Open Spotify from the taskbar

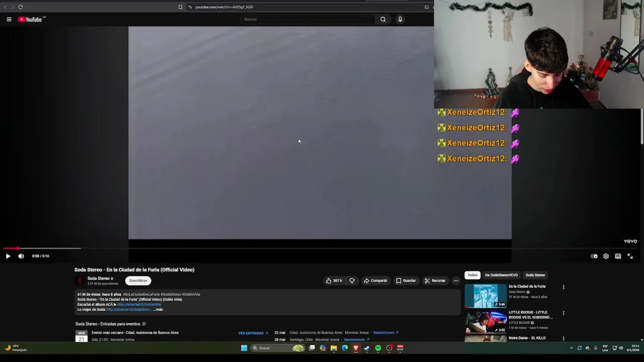(x=378, y=348)
